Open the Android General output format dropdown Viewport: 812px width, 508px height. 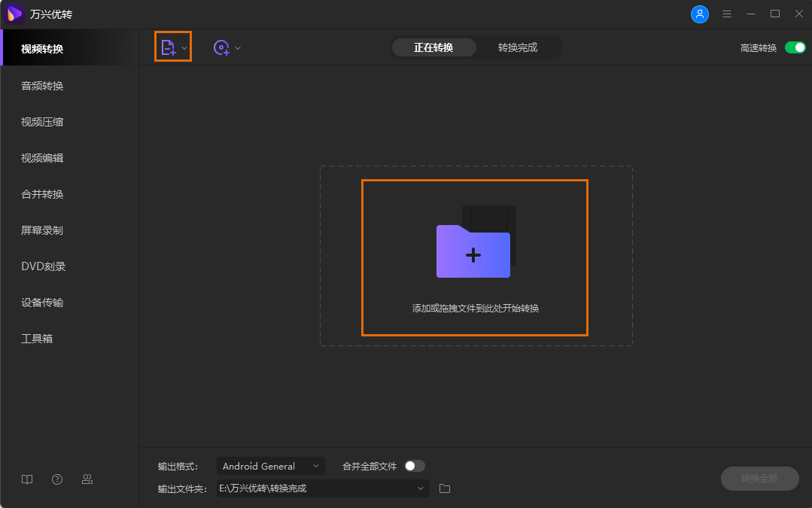(x=270, y=466)
